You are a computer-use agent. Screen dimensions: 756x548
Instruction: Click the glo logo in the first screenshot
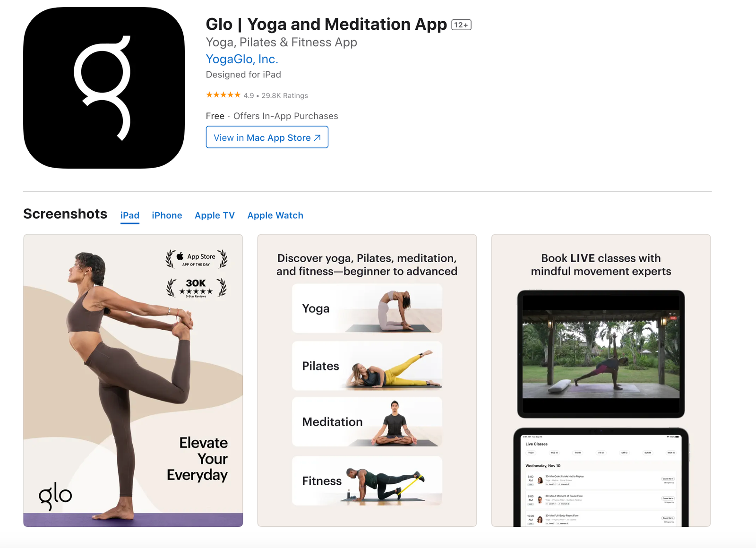click(x=55, y=496)
